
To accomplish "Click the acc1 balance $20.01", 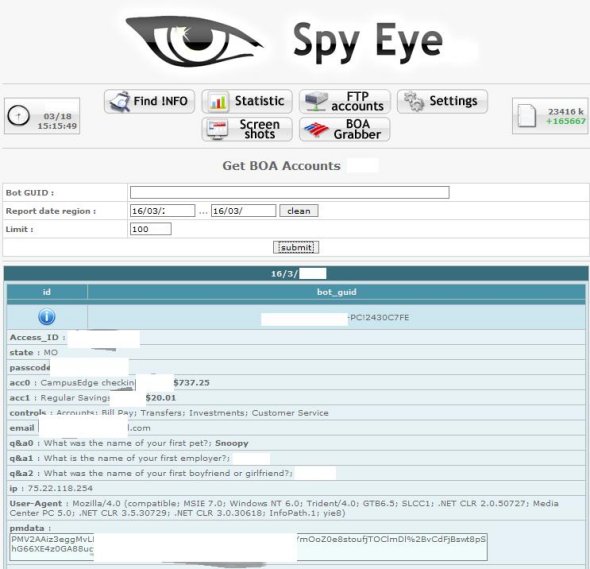I will coord(161,398).
